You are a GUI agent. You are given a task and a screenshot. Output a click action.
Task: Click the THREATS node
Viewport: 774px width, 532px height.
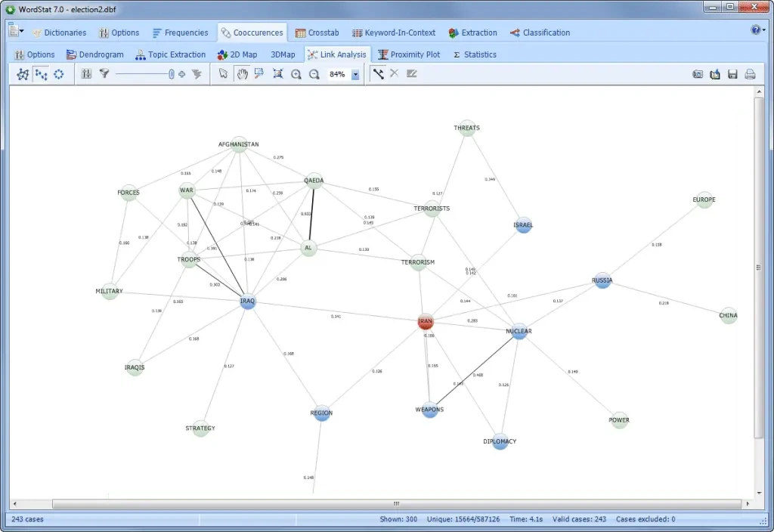point(467,128)
